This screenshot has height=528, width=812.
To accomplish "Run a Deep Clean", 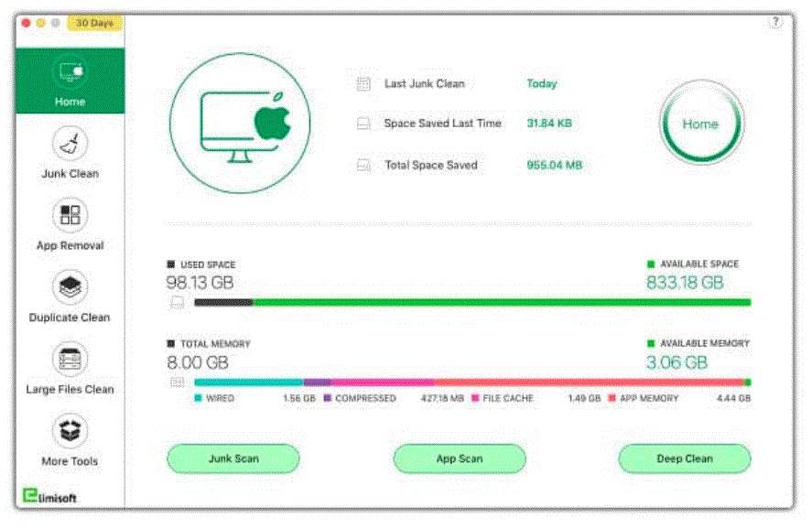I will click(x=685, y=458).
